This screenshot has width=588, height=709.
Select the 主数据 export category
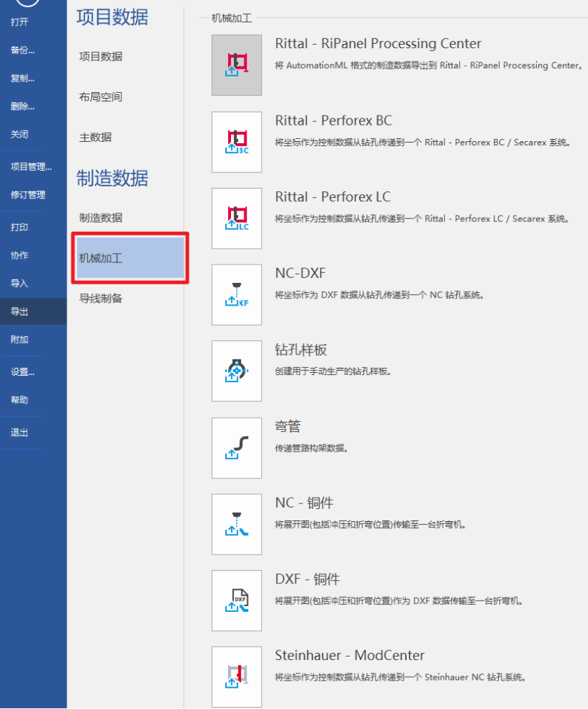pyautogui.click(x=96, y=137)
